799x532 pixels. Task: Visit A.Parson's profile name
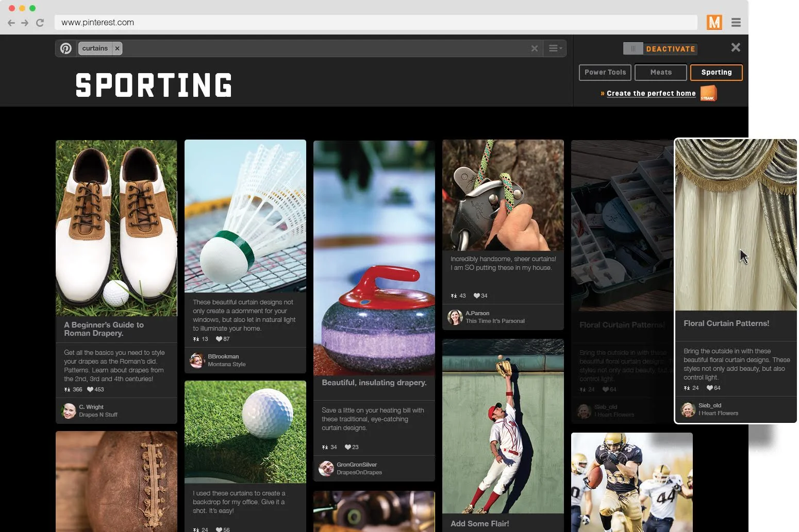tap(477, 314)
